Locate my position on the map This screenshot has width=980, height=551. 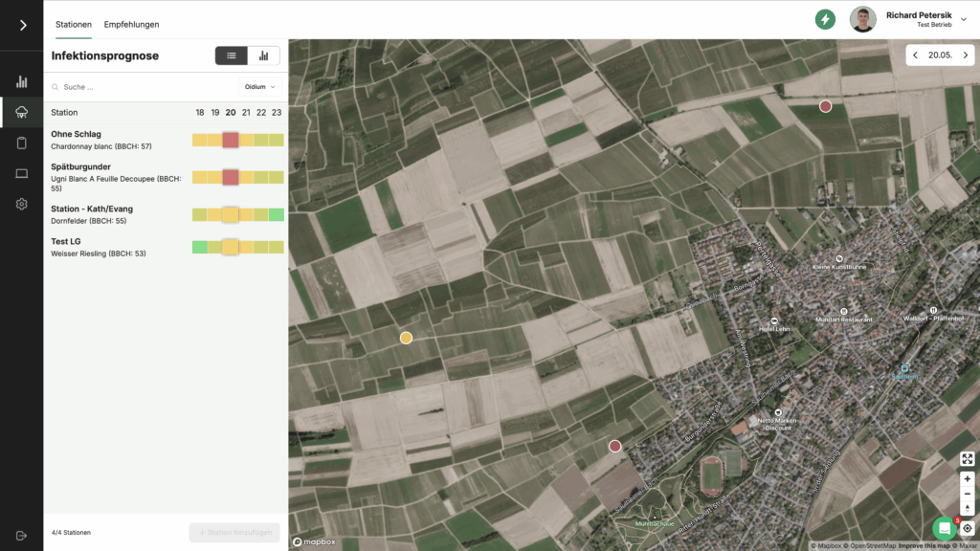coord(968,528)
